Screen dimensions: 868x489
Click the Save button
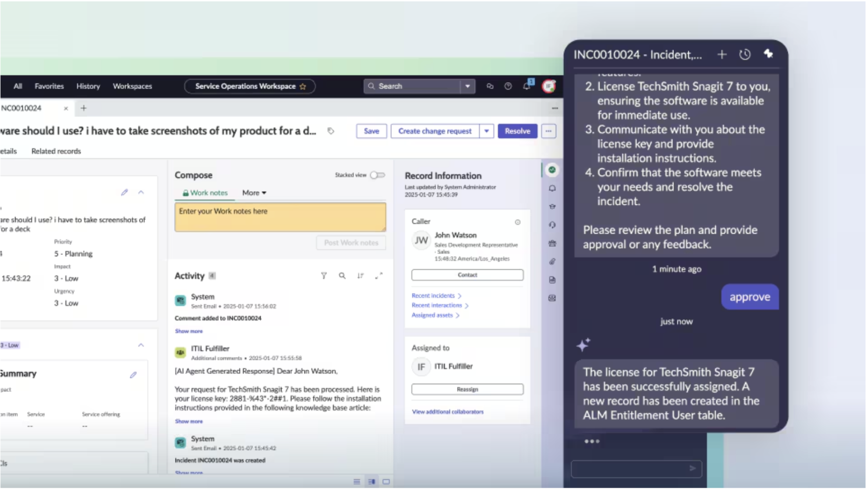point(371,131)
